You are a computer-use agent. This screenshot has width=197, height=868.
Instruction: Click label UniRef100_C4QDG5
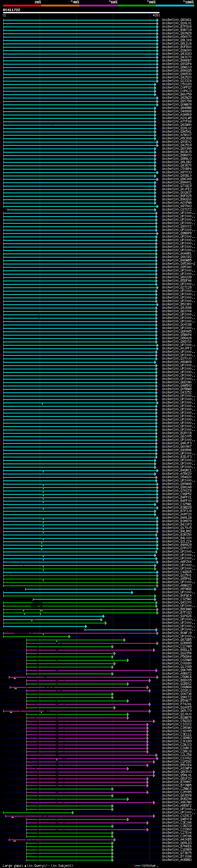tap(176, 572)
